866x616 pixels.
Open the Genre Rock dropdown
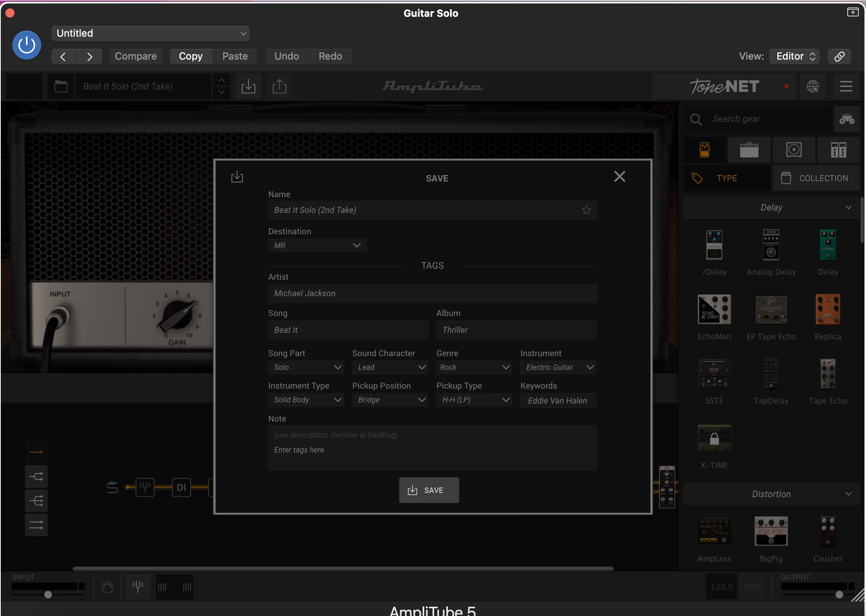[x=474, y=367]
